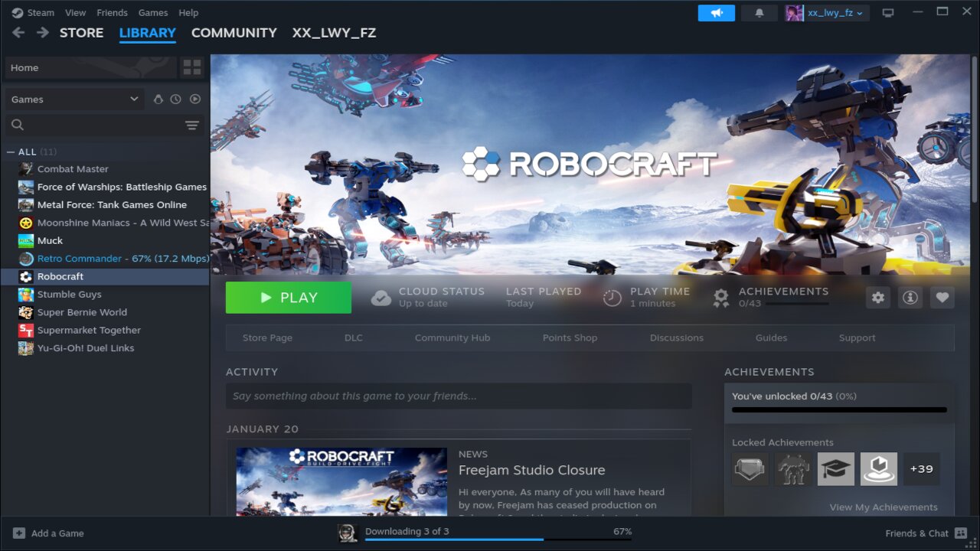Select Super Bernie World game

(x=105, y=312)
